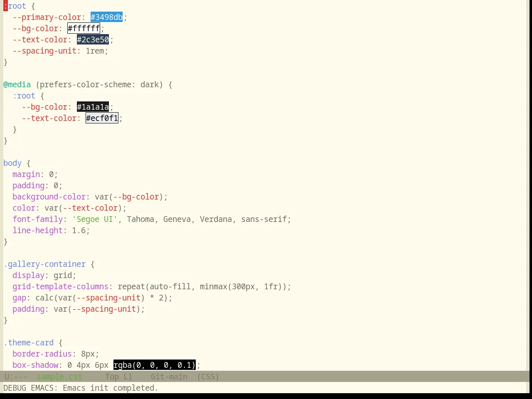Click the L1 line number indicator
532x399 pixels.
coord(128,377)
